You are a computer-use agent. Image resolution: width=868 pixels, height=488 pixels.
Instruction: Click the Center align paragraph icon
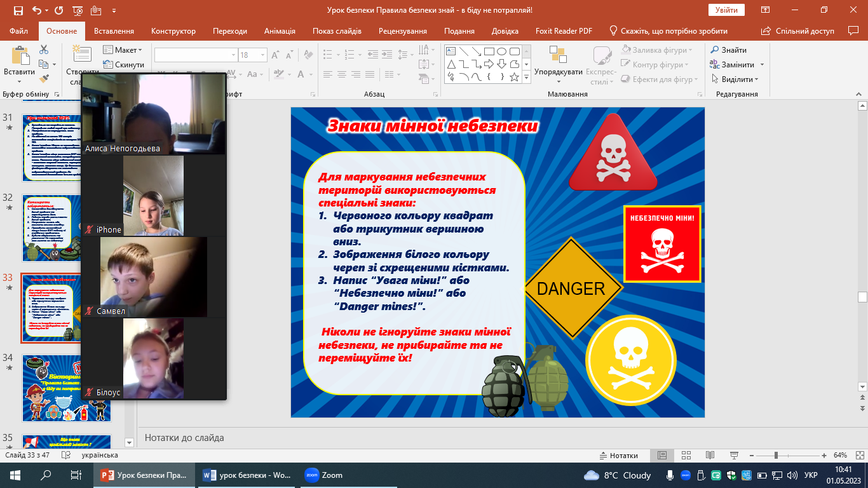point(342,74)
